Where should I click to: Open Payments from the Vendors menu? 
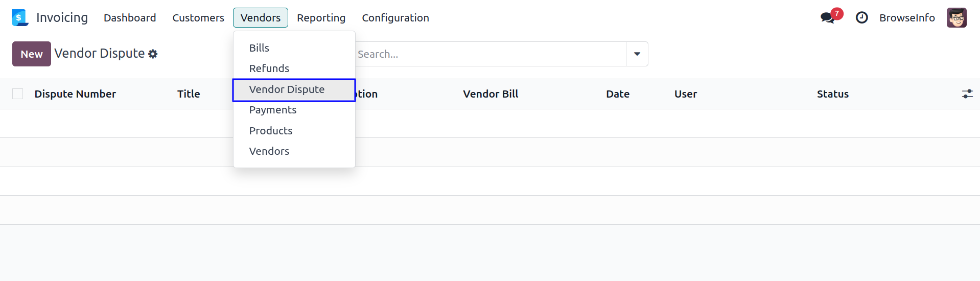point(272,110)
